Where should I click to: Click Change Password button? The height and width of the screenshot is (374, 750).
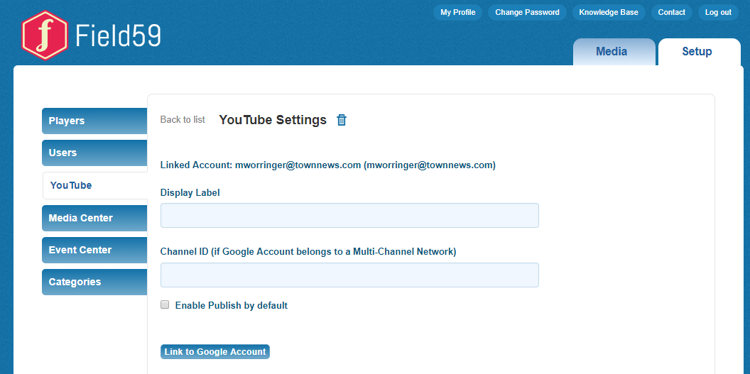(527, 12)
